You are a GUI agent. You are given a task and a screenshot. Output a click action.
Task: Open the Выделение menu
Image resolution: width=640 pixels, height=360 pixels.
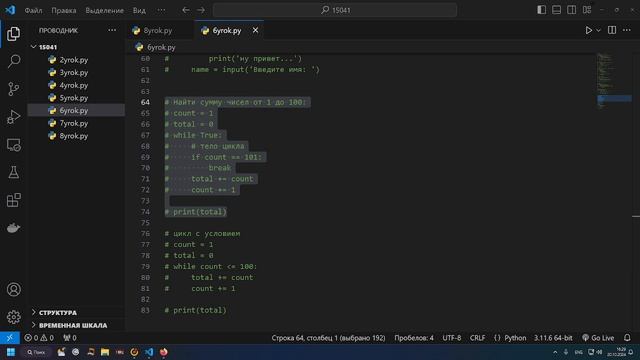104,10
